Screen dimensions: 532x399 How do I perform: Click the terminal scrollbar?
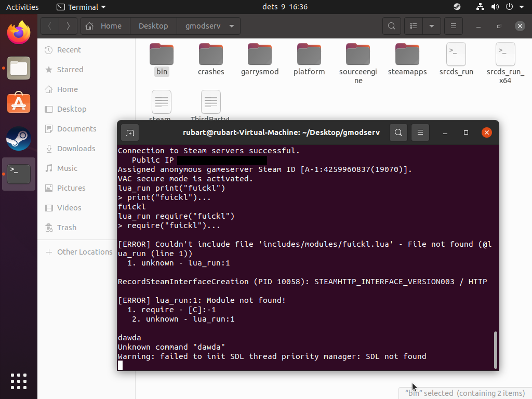click(495, 350)
